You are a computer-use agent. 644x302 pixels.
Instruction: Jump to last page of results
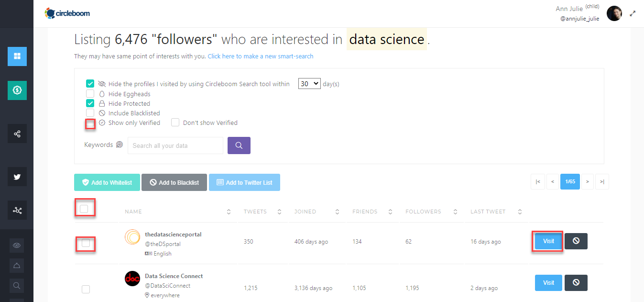pyautogui.click(x=602, y=182)
